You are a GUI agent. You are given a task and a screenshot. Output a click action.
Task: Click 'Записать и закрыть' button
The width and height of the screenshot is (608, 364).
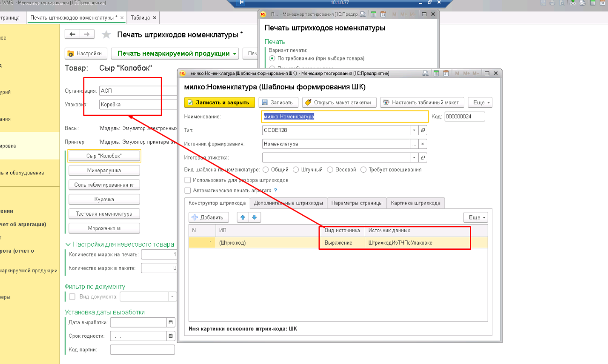pyautogui.click(x=220, y=102)
